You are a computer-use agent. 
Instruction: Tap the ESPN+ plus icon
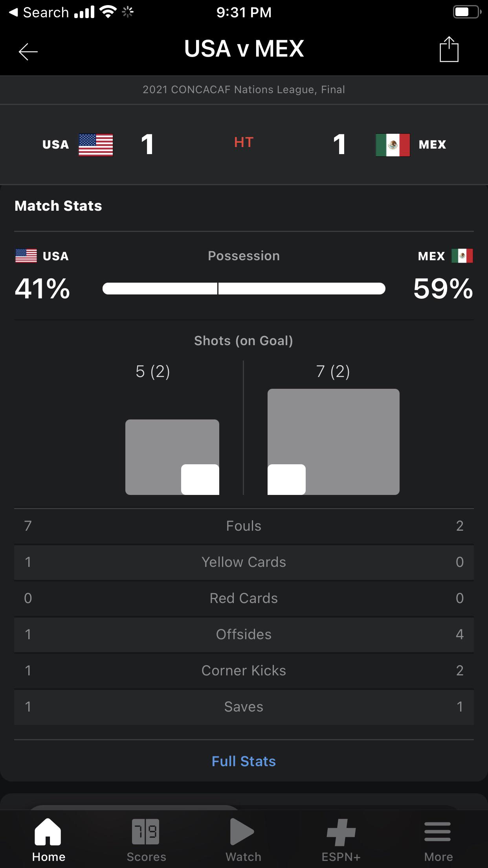pyautogui.click(x=341, y=831)
